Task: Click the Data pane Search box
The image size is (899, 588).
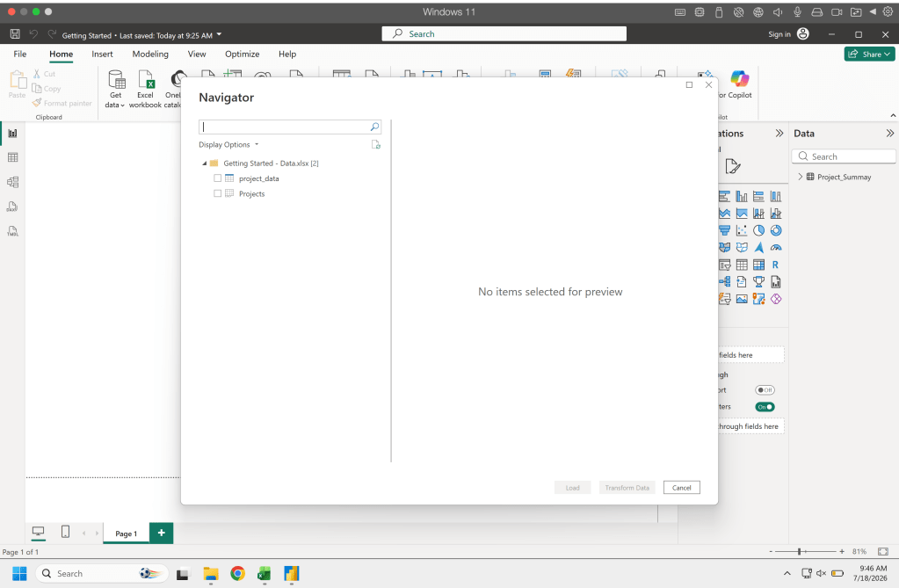Action: [844, 156]
